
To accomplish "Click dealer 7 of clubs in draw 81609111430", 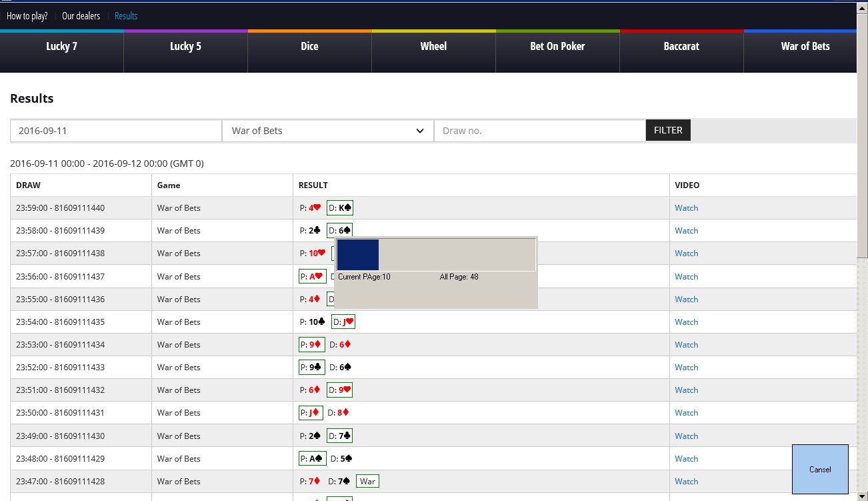I will pos(339,436).
